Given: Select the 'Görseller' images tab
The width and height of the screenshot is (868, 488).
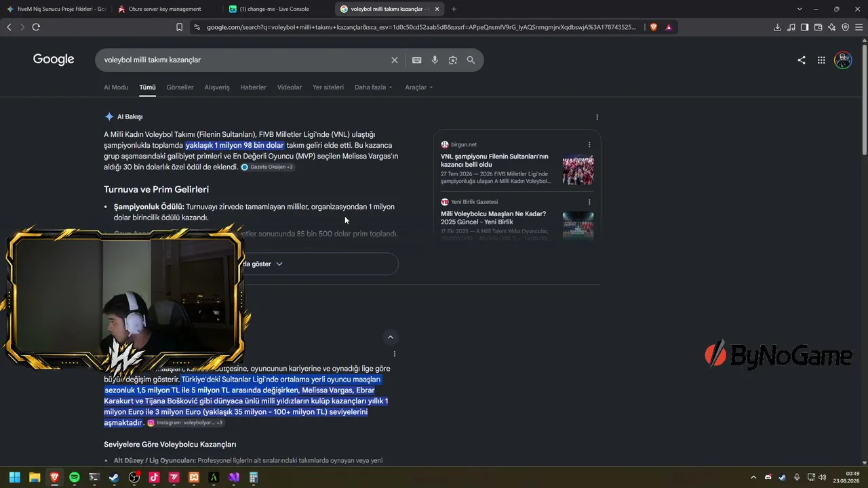Looking at the screenshot, I should (180, 87).
